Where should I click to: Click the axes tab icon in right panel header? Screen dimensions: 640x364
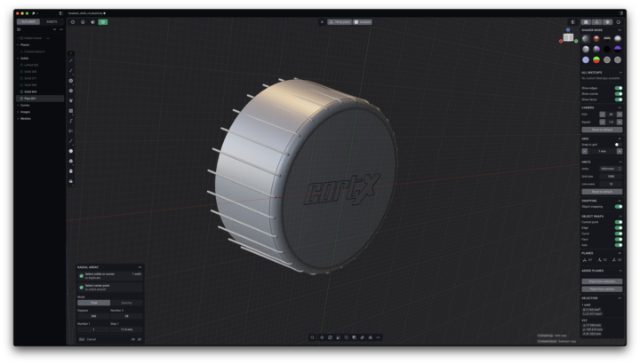596,22
